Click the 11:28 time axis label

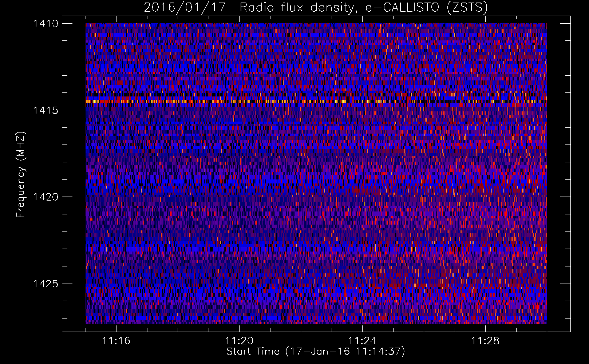tap(485, 341)
